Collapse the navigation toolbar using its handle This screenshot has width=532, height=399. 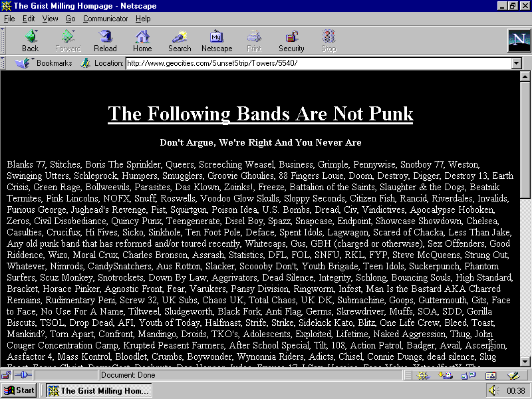3,41
